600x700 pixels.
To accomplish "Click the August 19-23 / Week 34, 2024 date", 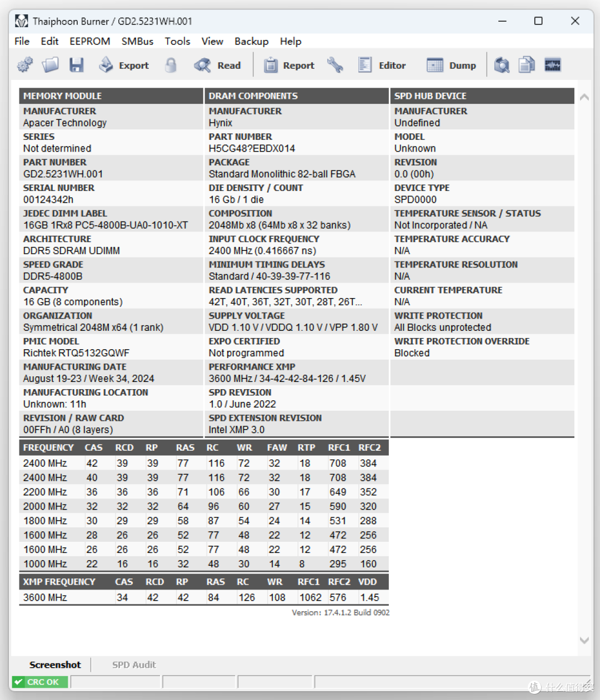I will tap(88, 378).
